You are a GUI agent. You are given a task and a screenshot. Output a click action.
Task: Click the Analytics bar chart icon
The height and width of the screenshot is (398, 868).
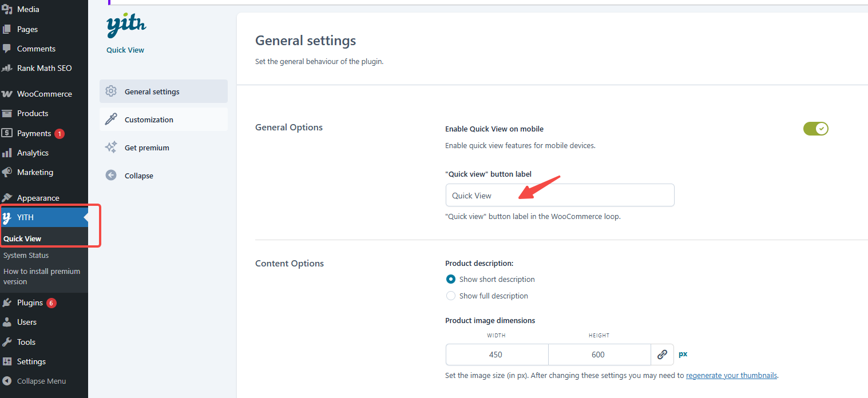pyautogui.click(x=7, y=153)
